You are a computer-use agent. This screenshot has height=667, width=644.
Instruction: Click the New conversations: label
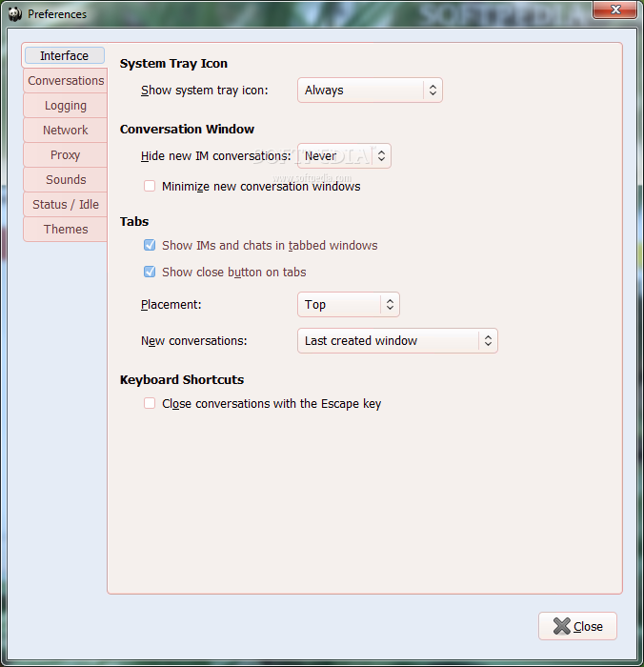(x=194, y=341)
